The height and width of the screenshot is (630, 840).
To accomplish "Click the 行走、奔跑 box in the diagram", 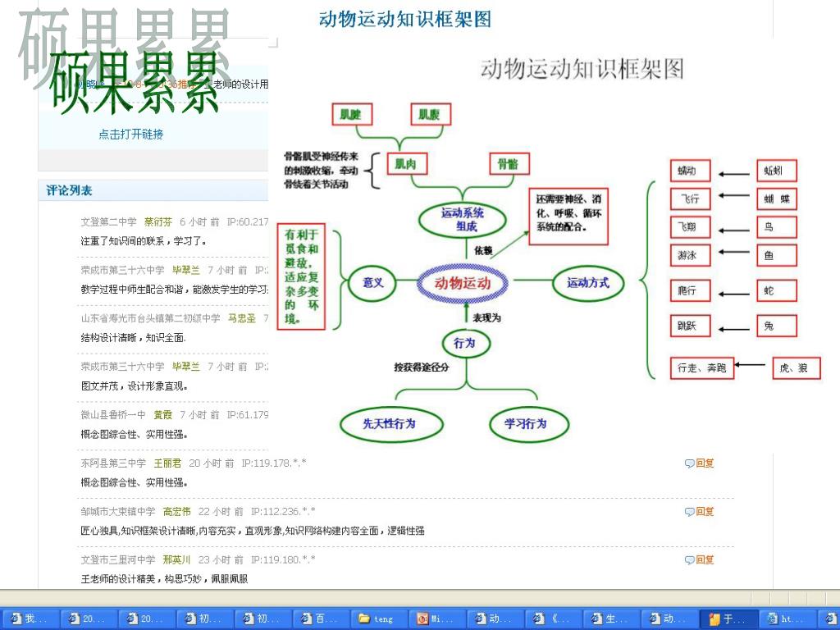I will [x=702, y=367].
